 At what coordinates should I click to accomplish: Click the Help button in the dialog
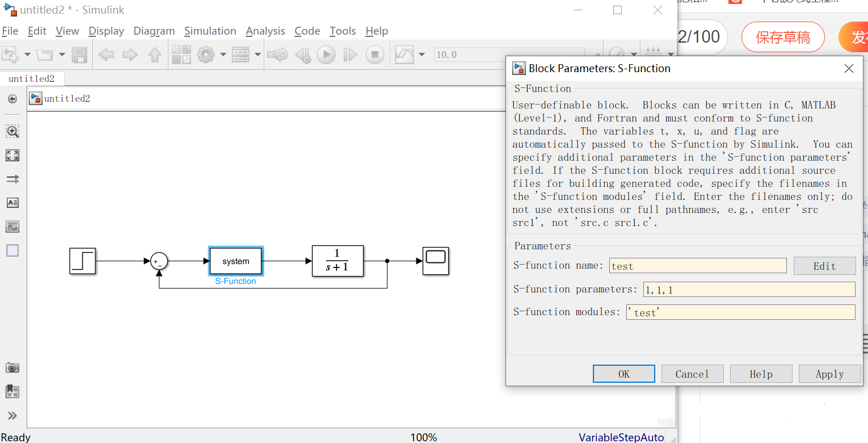tap(761, 374)
